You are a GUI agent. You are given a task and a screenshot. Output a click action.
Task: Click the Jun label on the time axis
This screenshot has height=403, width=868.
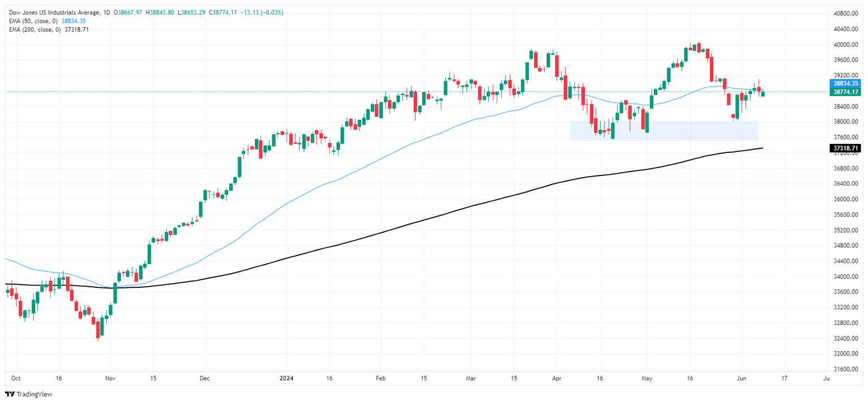(741, 379)
